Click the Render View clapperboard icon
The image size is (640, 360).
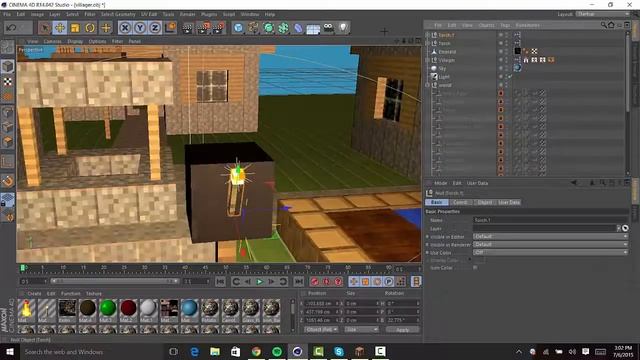click(x=188, y=28)
